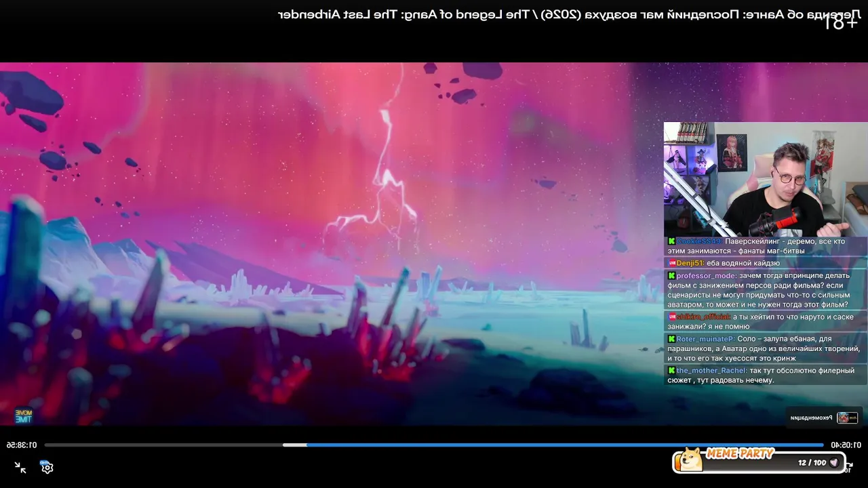Open CookieSS49's username in the chat
Screen dimensions: 868x488
coord(699,241)
